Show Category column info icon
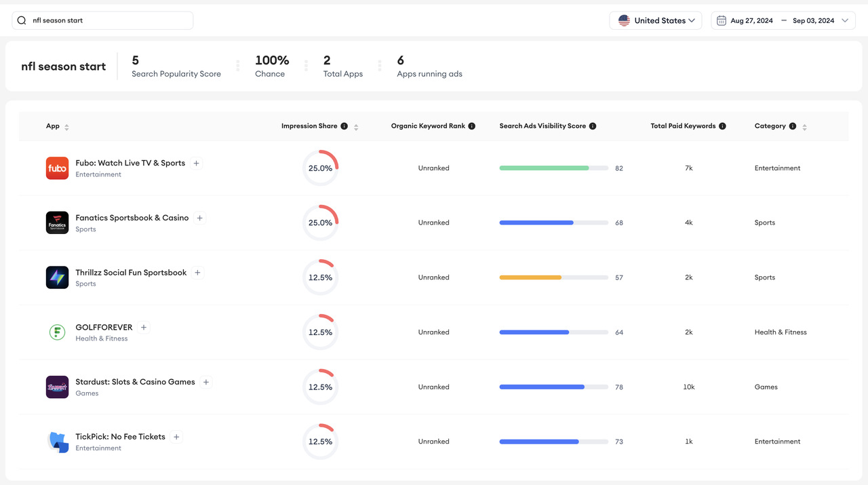868x485 pixels. pos(793,126)
